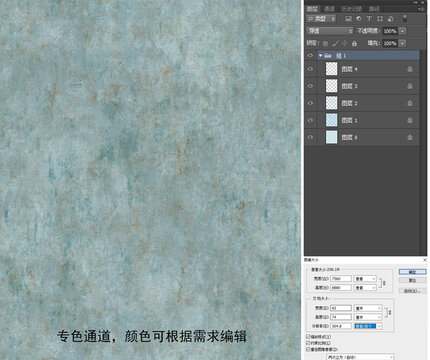Screen dimensions: 430x360
Task: Toggle the constrain proportions checkbox
Action: pyautogui.click(x=308, y=343)
